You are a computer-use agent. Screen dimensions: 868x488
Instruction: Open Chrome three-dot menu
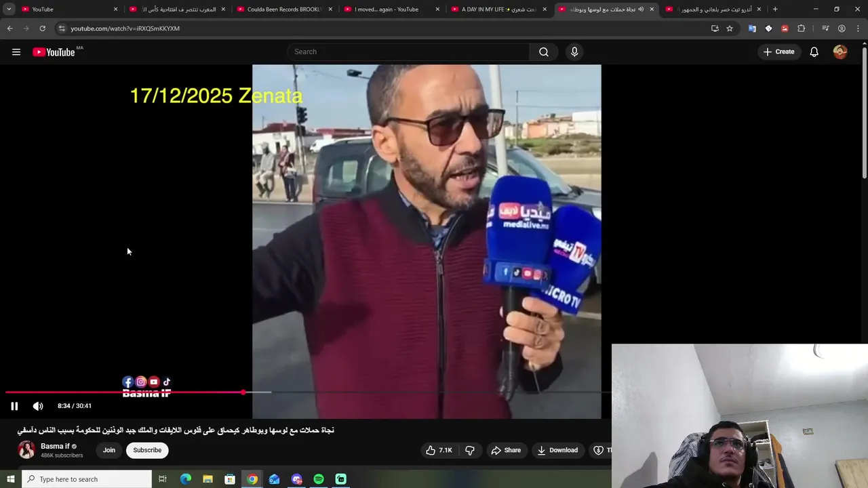[x=858, y=28]
